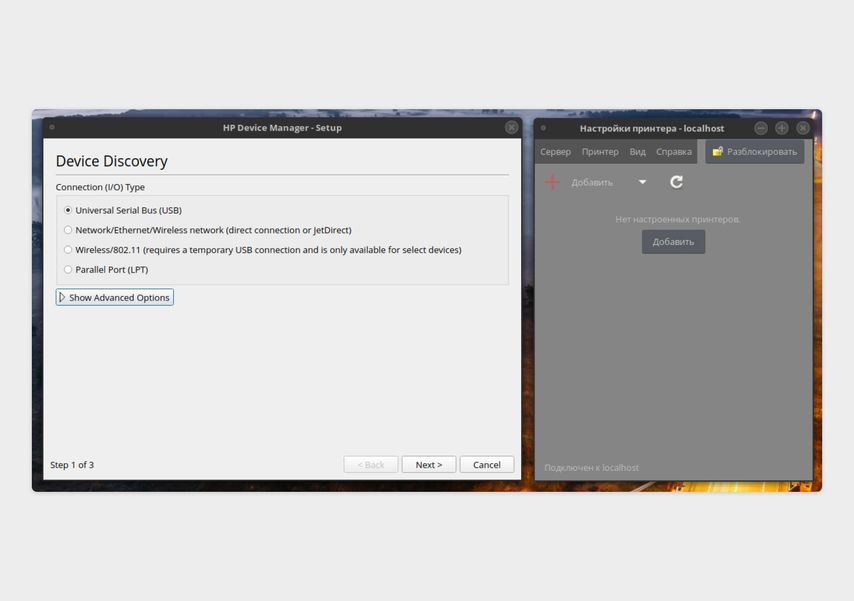Click the Connection (I/O) Type label

pyautogui.click(x=100, y=187)
